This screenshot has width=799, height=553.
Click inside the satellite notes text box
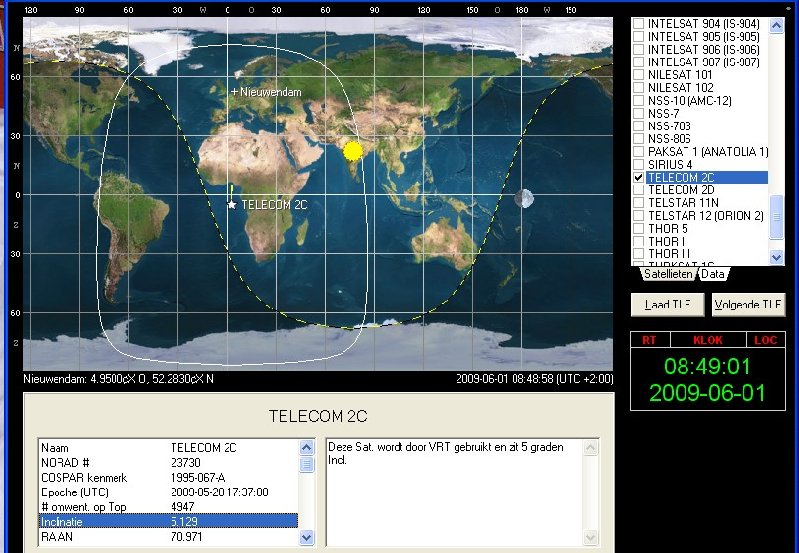click(454, 492)
